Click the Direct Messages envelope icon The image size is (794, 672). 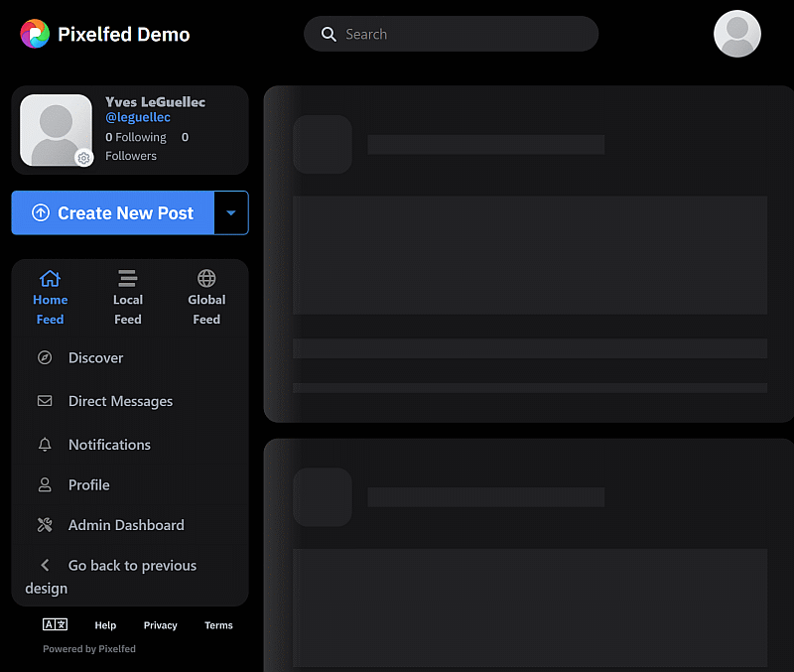(x=45, y=402)
